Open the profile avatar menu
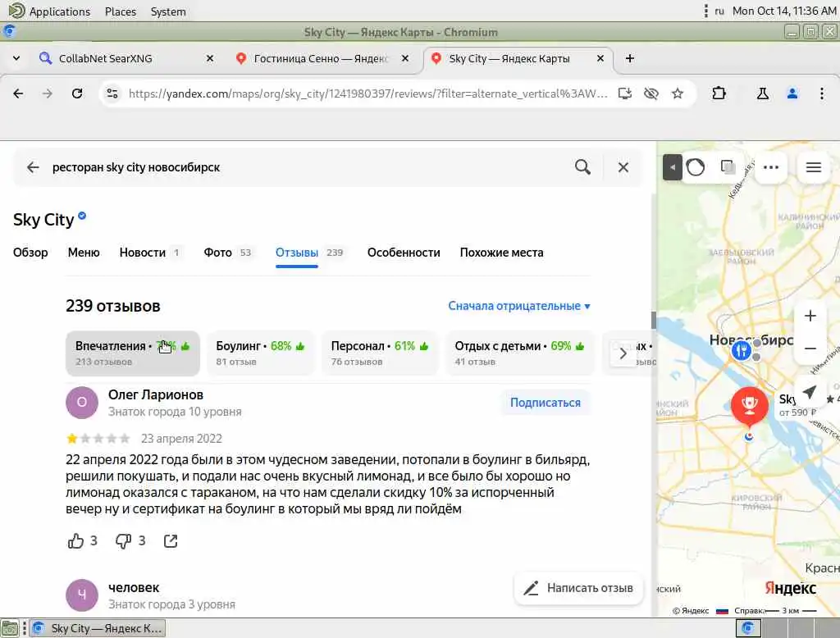840x638 pixels. [x=792, y=93]
